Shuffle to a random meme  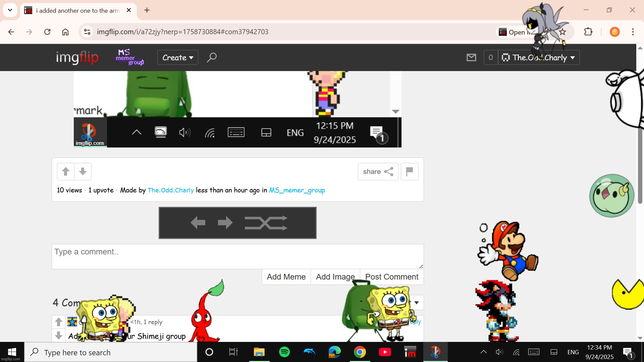click(266, 223)
